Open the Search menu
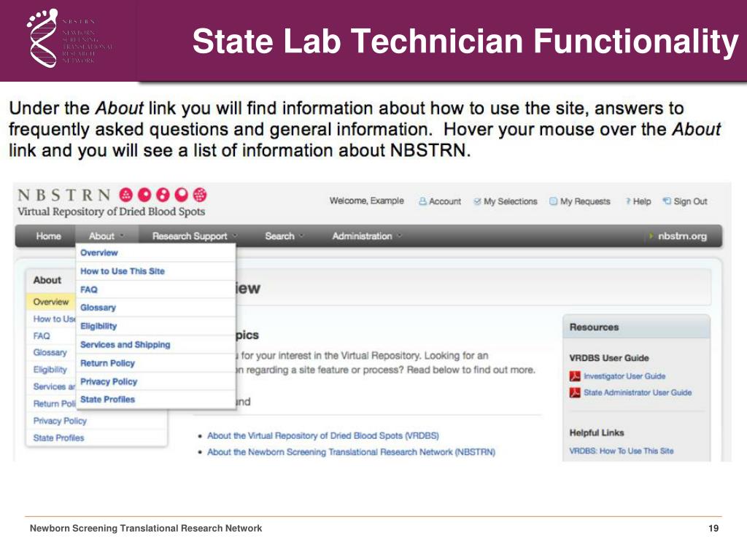 279,236
